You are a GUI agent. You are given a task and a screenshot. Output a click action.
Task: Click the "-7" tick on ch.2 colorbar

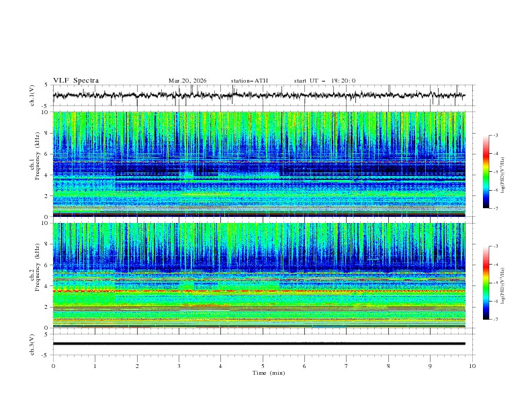pyautogui.click(x=495, y=319)
